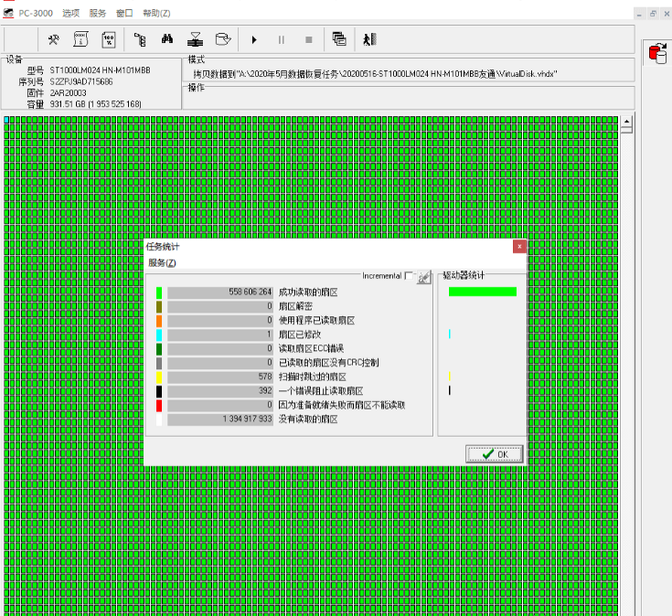672x616 pixels.
Task: Pause the running task
Action: click(x=282, y=40)
